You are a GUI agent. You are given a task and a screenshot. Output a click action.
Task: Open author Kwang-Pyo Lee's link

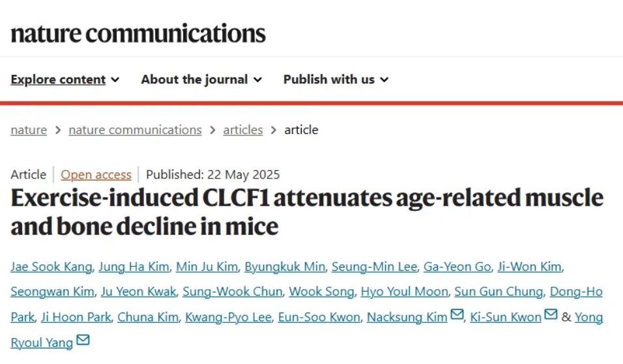click(x=228, y=316)
